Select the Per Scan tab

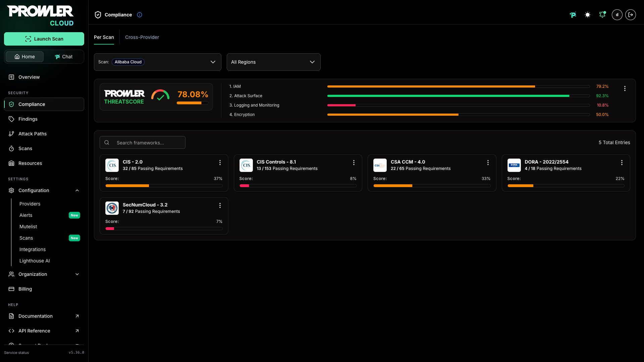[104, 37]
